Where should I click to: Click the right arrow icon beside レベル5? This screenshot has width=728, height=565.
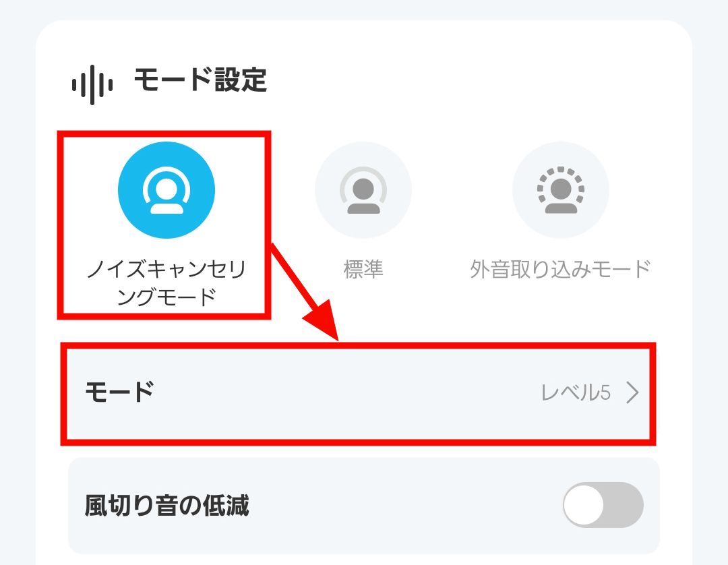tap(632, 393)
